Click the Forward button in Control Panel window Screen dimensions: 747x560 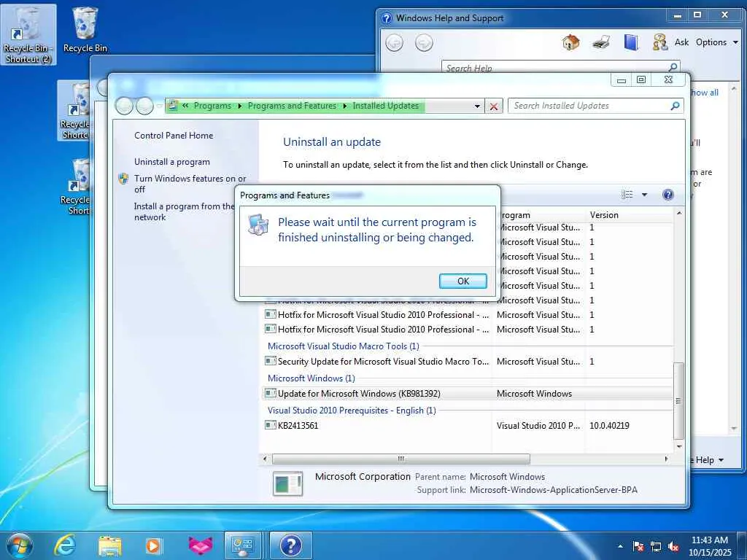coord(144,106)
